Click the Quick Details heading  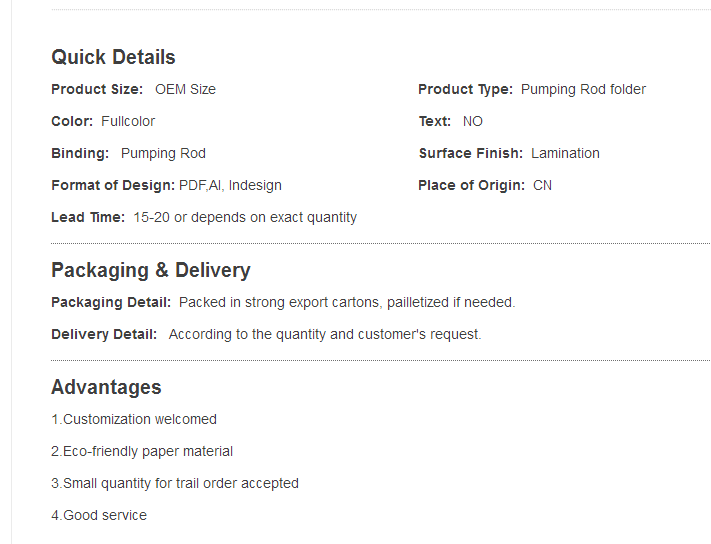[113, 57]
